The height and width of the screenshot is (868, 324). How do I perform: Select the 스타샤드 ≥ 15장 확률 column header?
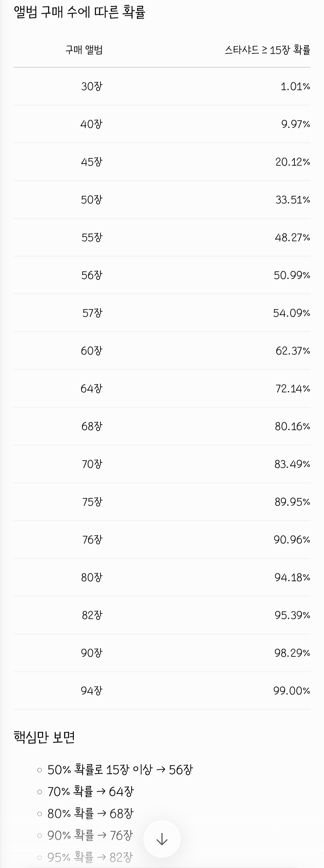[x=268, y=50]
